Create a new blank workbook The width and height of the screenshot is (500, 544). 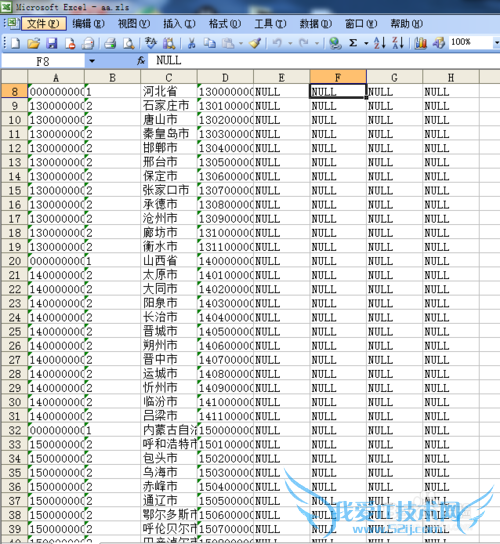[15, 43]
